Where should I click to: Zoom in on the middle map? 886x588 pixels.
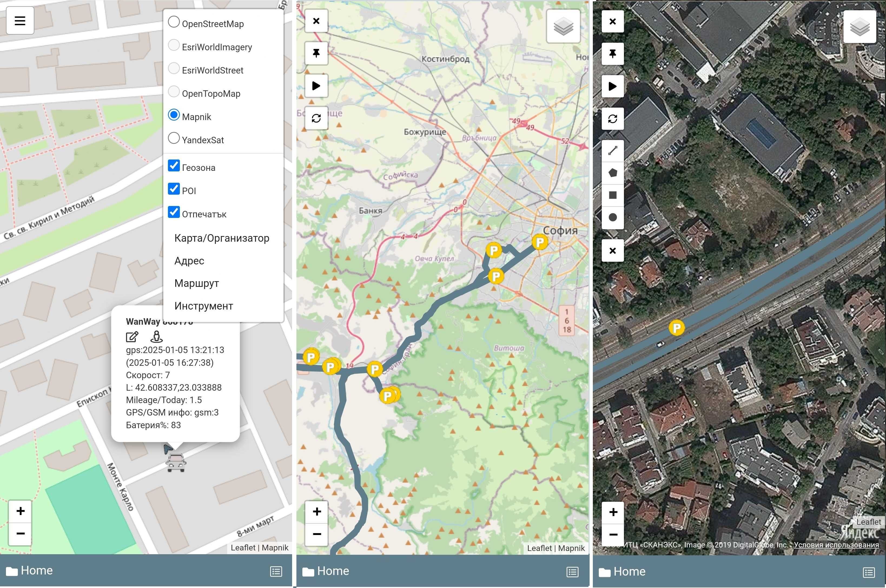click(317, 511)
